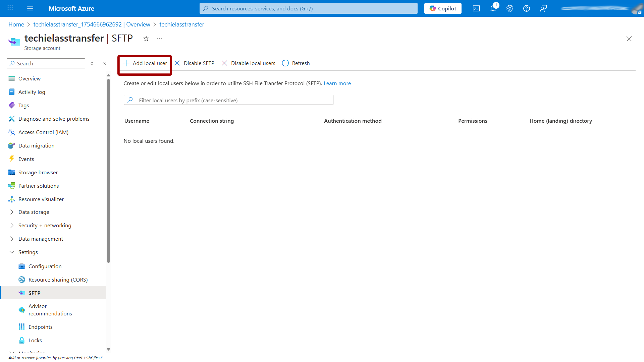The image size is (644, 362).
Task: Open Cloud Shell from the top bar
Action: [476, 8]
